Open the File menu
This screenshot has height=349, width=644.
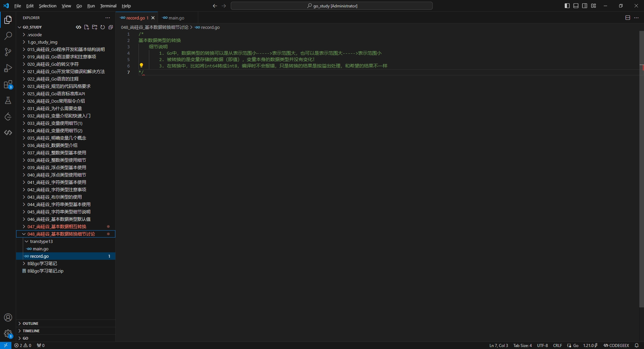(18, 6)
